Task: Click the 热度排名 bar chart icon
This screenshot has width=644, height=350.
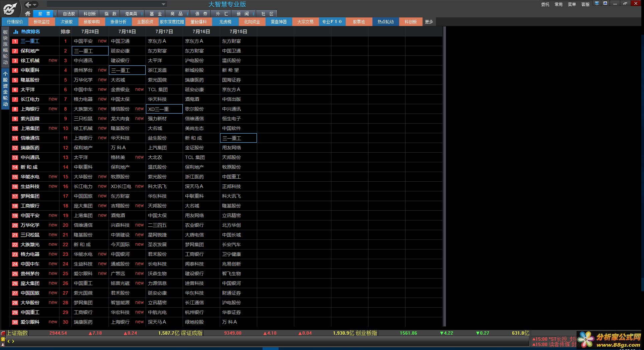Action: [15, 32]
